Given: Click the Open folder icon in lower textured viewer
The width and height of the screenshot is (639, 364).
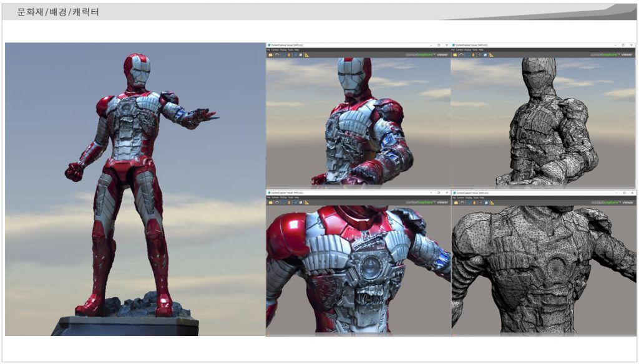Looking at the screenshot, I should point(271,203).
